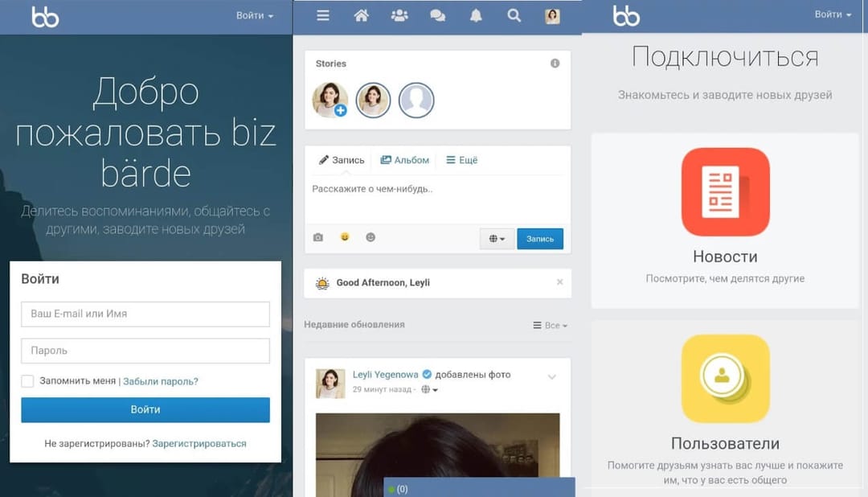Open notifications via the bell icon
This screenshot has width=868, height=497.
(x=475, y=14)
